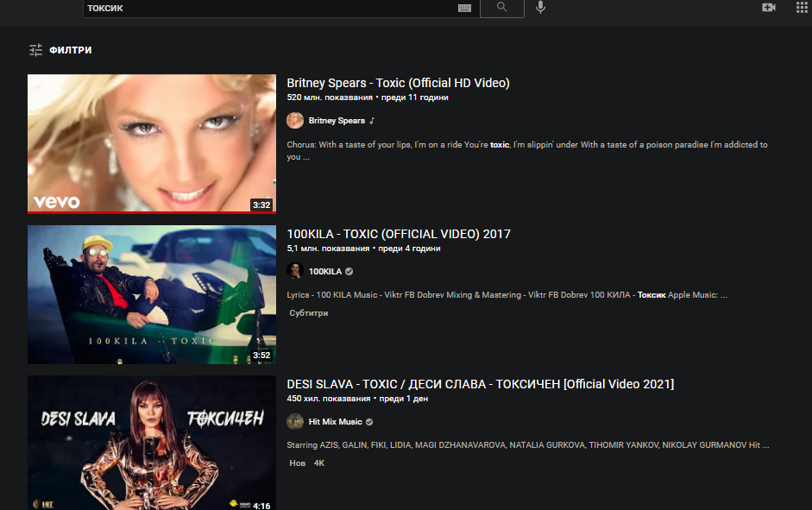
Task: Click the '450 хил. показвания' view count
Action: (328, 399)
